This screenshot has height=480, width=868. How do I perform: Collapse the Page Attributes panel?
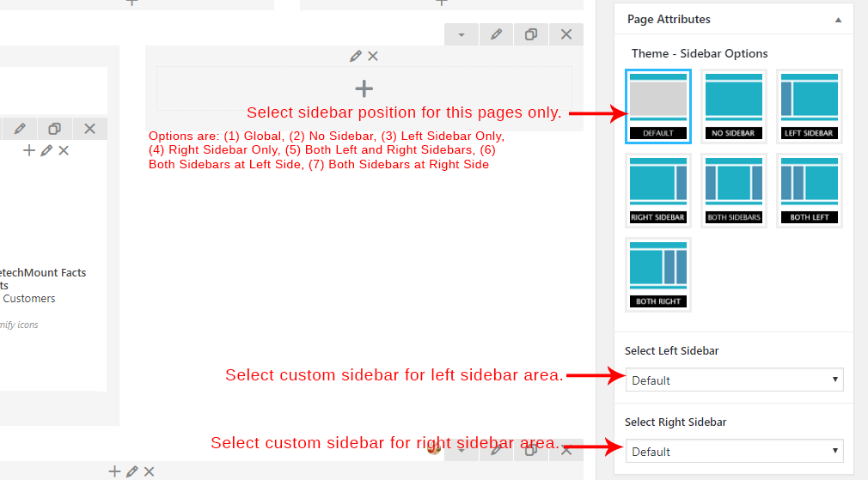coord(838,19)
